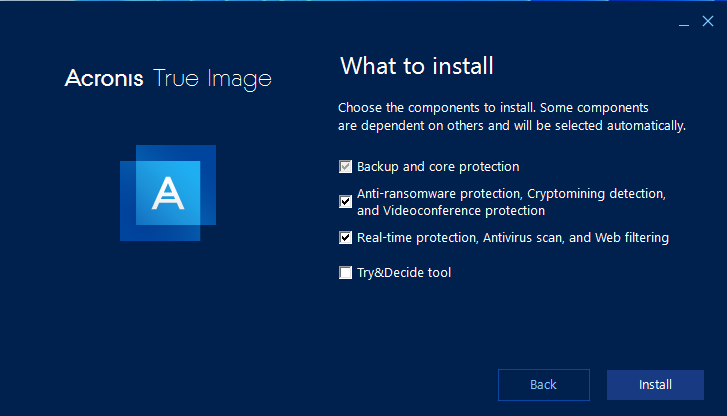This screenshot has width=727, height=416.
Task: Click the 'and Videoconference protection' label line
Action: coord(451,211)
